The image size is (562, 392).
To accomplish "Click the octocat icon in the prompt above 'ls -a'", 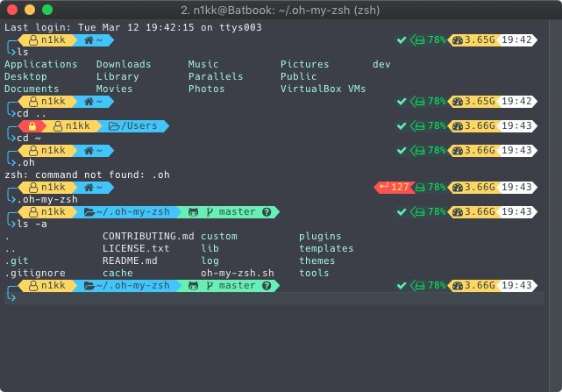I will pyautogui.click(x=193, y=212).
